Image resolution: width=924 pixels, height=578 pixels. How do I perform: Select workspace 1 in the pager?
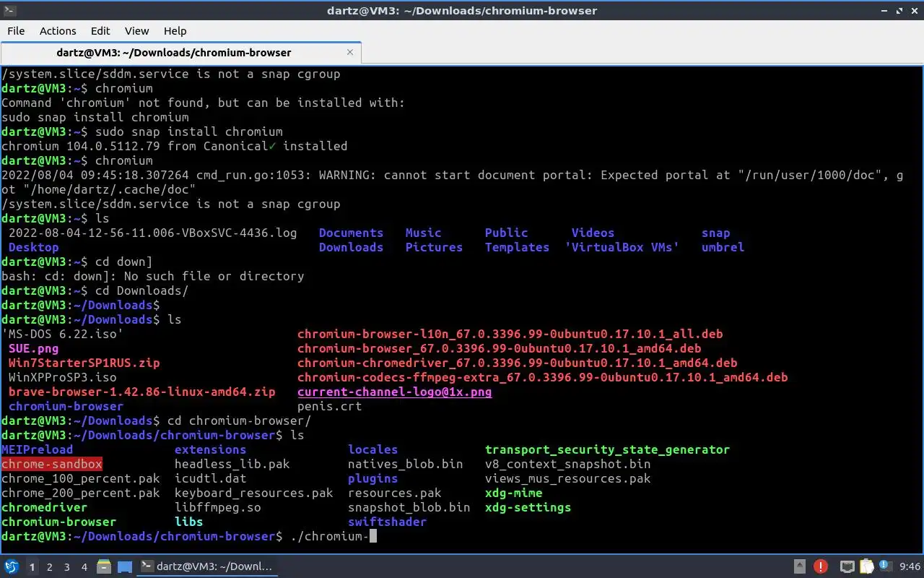[x=32, y=567]
